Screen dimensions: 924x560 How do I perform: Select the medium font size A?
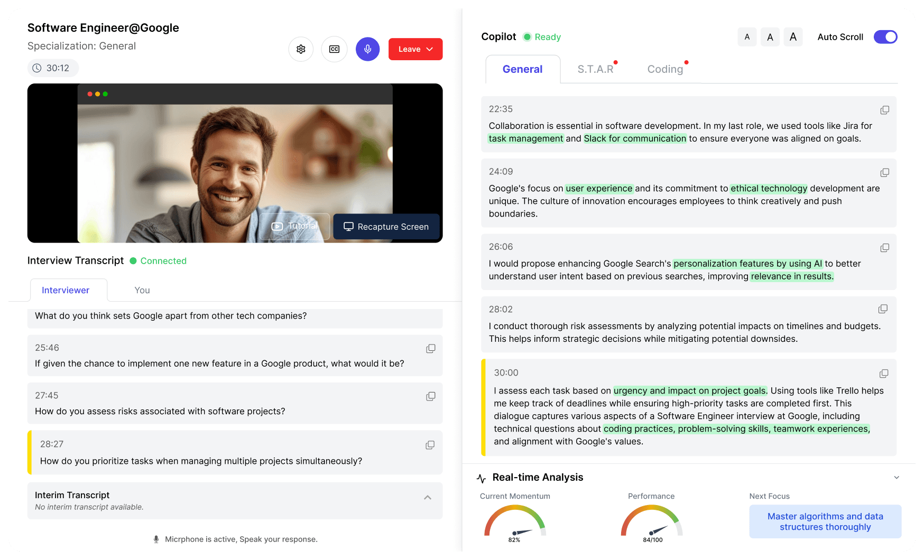tap(770, 37)
